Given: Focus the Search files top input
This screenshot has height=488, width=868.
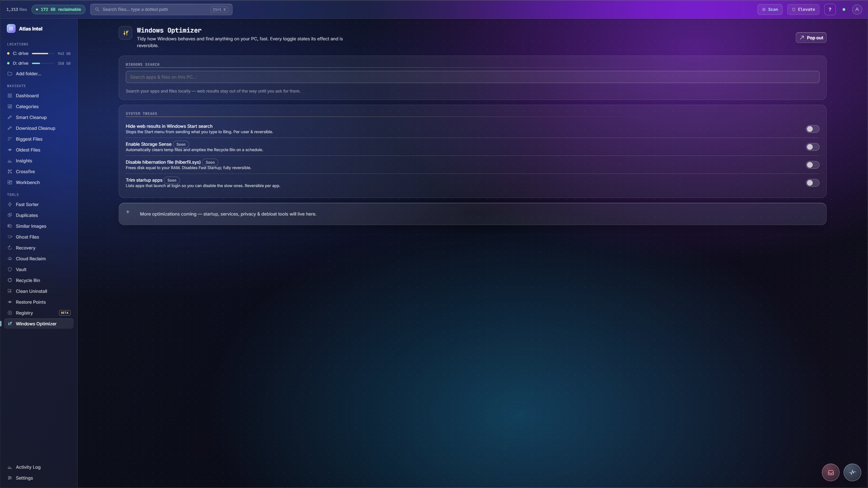Looking at the screenshot, I should [x=161, y=9].
